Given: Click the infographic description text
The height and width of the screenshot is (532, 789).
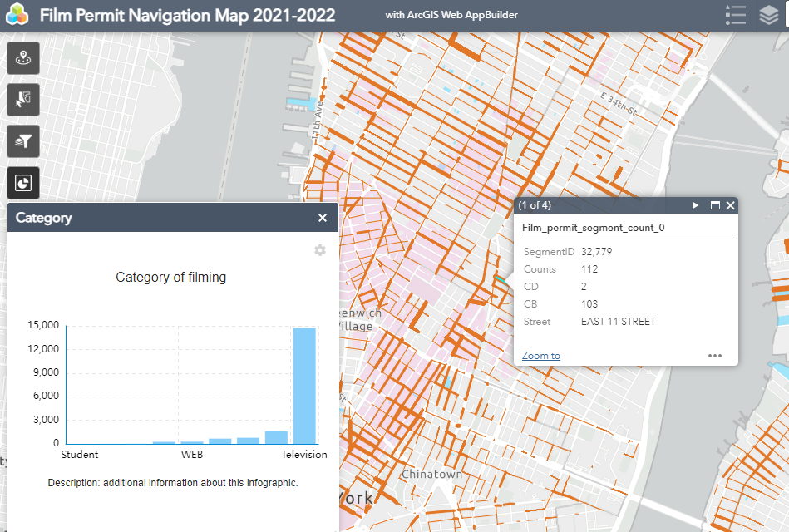Looking at the screenshot, I should (x=173, y=483).
